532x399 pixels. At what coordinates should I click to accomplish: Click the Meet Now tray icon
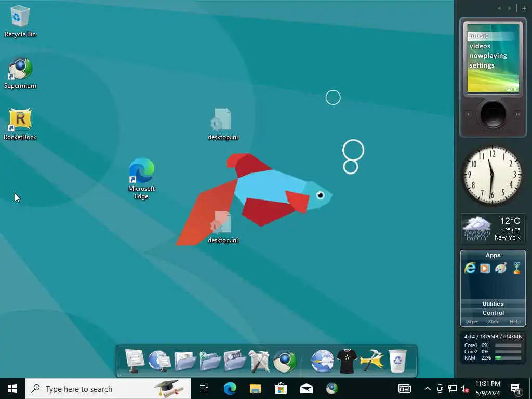[x=440, y=389]
